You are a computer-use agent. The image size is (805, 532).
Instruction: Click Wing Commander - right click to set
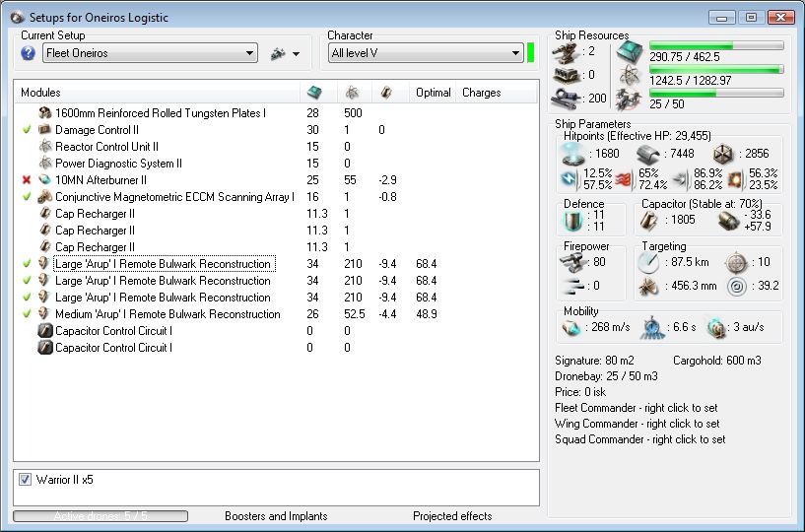[x=637, y=424]
